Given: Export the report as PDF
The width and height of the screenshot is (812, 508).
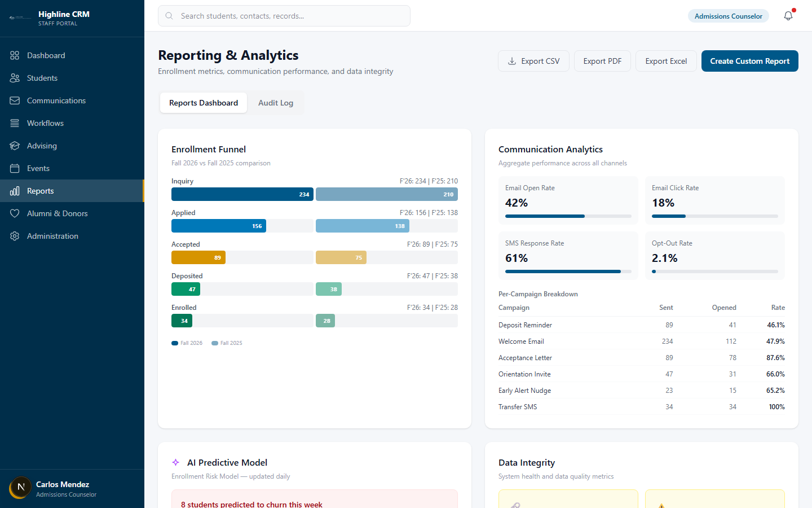Looking at the screenshot, I should point(602,61).
